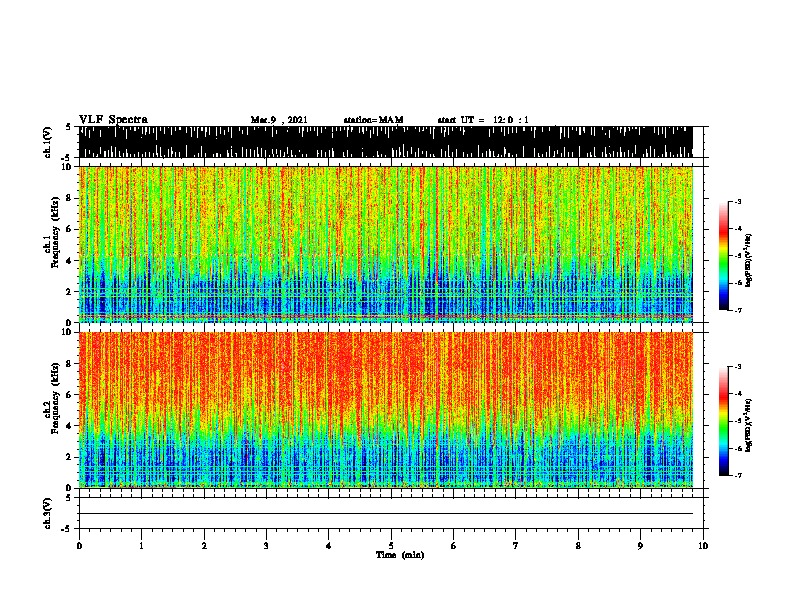
Task: Click the ch.1 frequency axis "10" tick label
Action: (x=67, y=167)
